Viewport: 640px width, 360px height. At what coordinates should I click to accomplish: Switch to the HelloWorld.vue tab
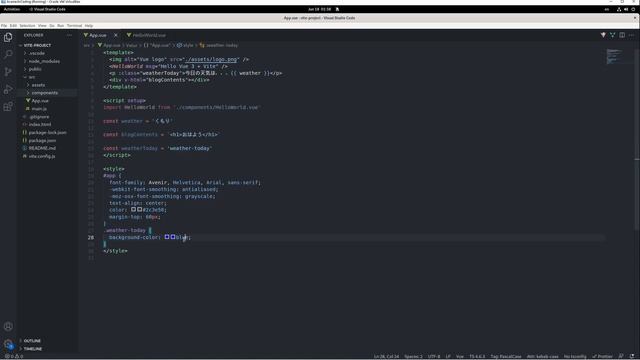point(146,35)
